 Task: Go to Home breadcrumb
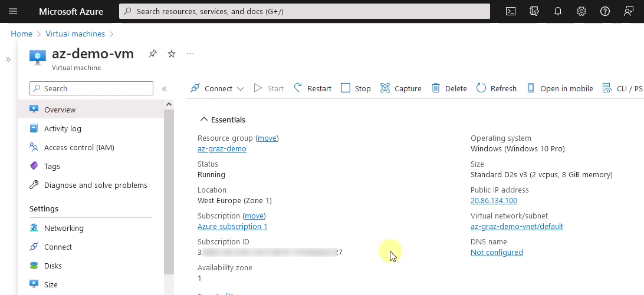coord(21,34)
